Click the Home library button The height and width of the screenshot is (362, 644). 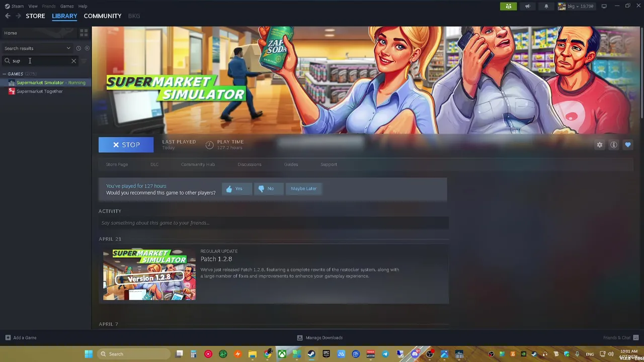click(38, 33)
